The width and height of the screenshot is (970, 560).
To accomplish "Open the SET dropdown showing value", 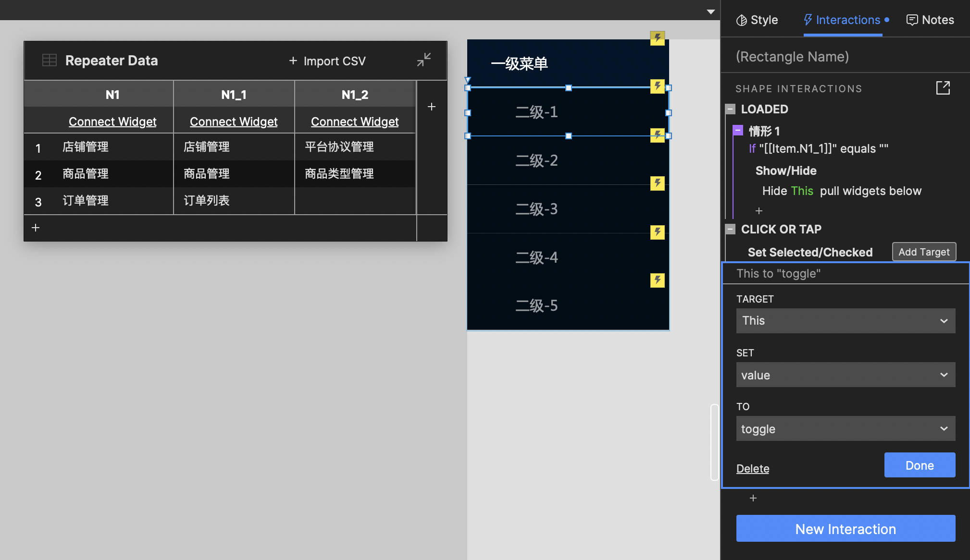I will click(845, 375).
